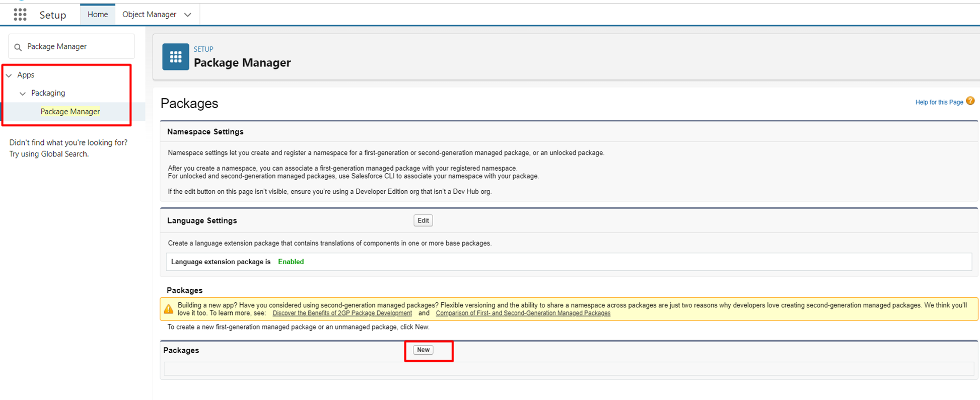Select the Apps item in sidebar

(x=26, y=75)
